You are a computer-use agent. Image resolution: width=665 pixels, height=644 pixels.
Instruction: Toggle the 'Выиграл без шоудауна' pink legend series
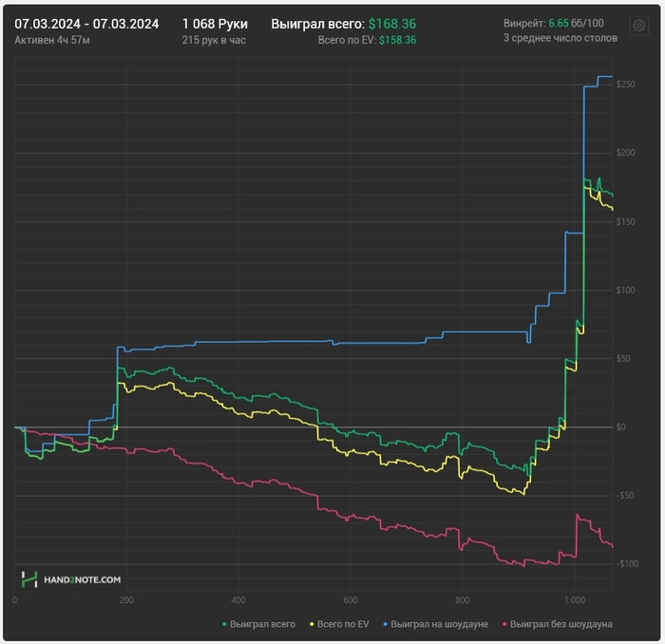point(557,624)
